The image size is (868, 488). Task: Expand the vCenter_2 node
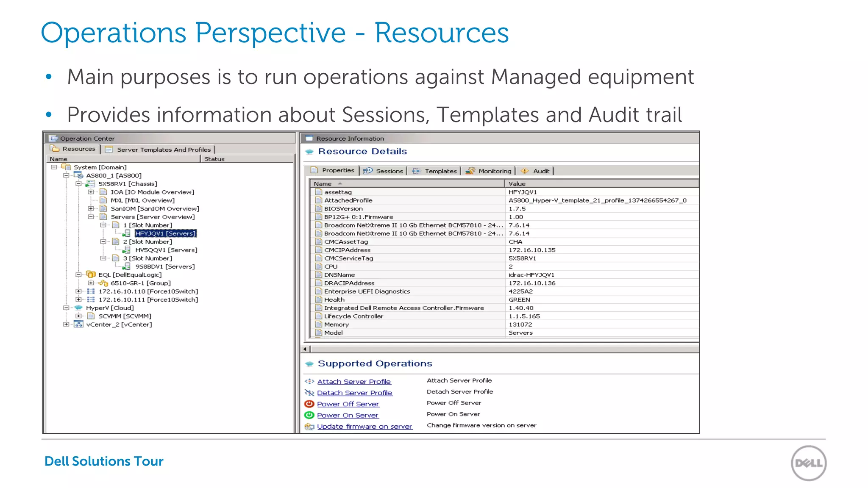pyautogui.click(x=66, y=324)
